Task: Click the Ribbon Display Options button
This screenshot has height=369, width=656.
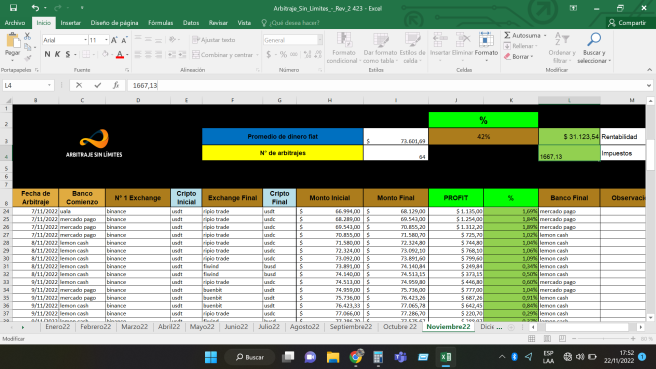Action: point(574,8)
